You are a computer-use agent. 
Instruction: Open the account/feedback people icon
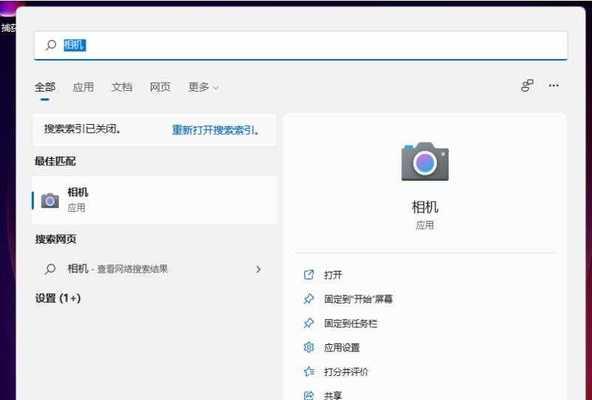[527, 86]
